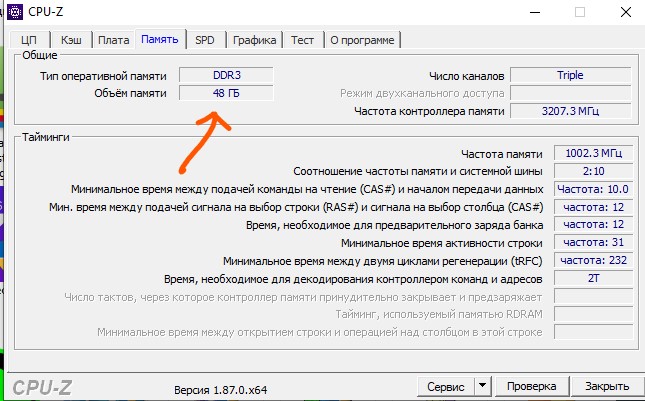Screen dimensions: 645x401
Task: Switch to the SPD tab
Action: point(205,40)
